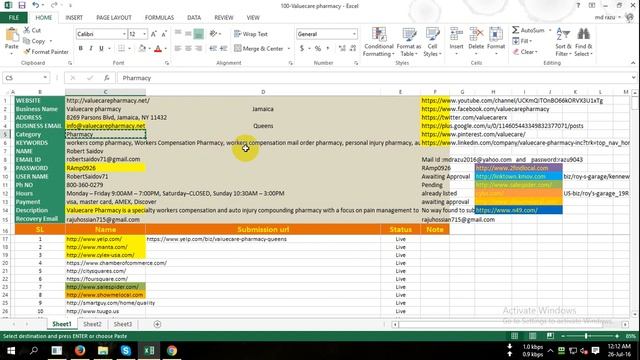
Task: Toggle bold formatting
Action: click(80, 49)
